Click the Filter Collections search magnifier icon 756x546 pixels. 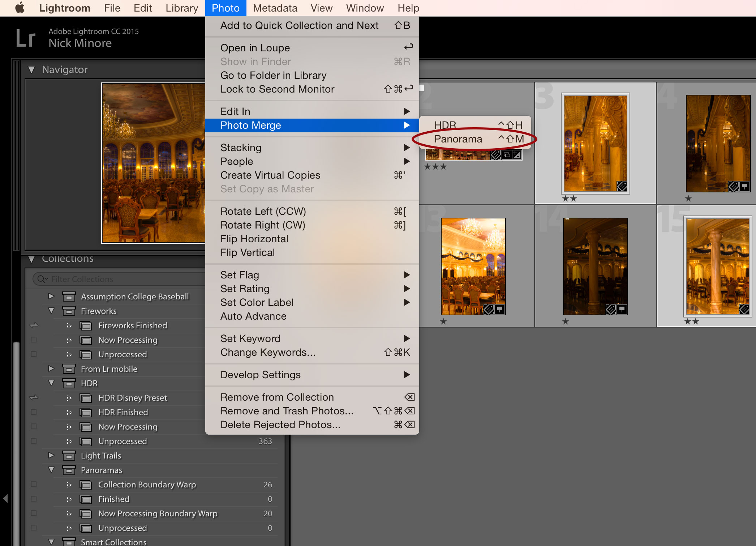click(42, 279)
